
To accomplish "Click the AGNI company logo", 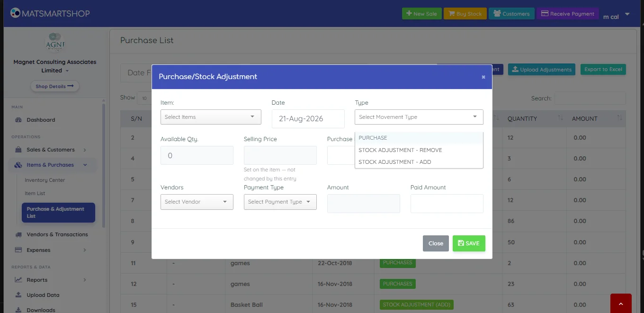I will click(54, 43).
